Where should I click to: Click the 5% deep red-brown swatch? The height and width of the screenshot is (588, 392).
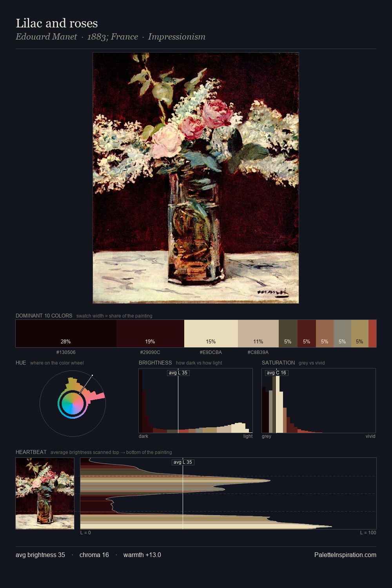[x=307, y=334]
